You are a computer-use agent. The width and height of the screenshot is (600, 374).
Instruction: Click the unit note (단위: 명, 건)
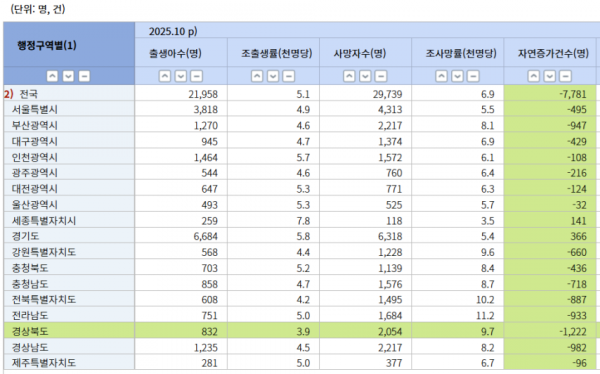(x=38, y=9)
